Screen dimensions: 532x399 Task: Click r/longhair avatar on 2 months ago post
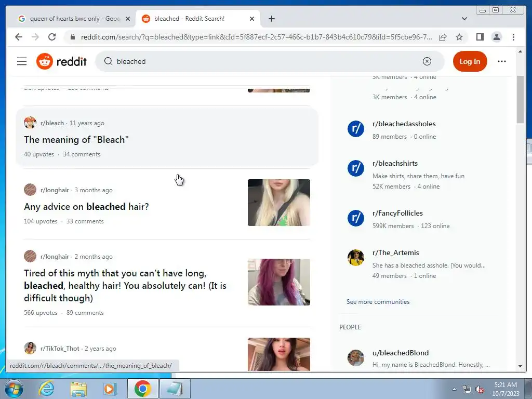coord(30,256)
